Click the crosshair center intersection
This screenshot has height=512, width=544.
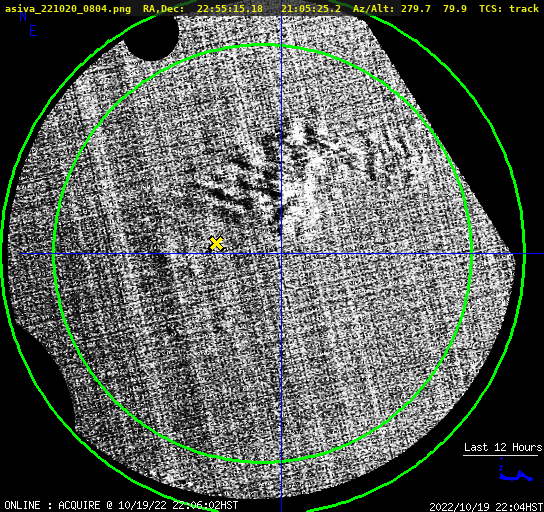281,254
